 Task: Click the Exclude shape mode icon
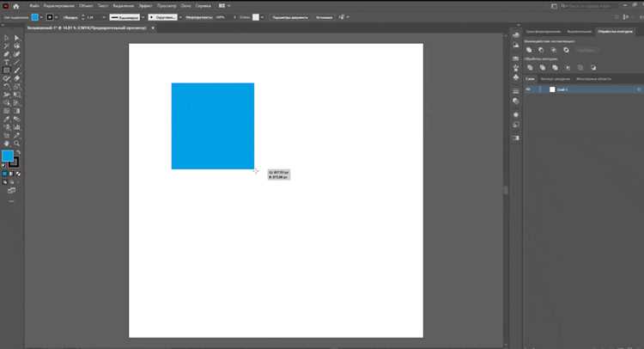pyautogui.click(x=567, y=50)
